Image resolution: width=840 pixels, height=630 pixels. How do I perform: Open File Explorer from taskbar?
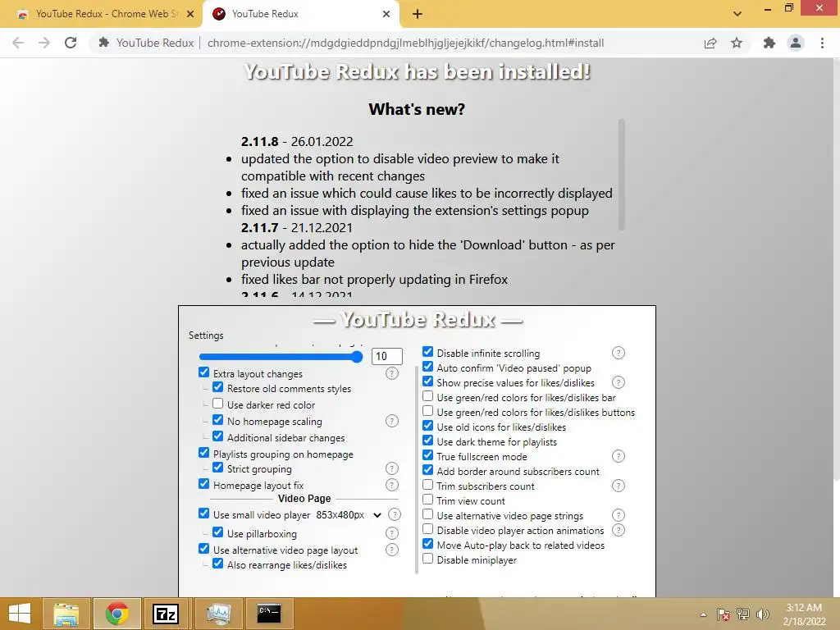pos(66,614)
